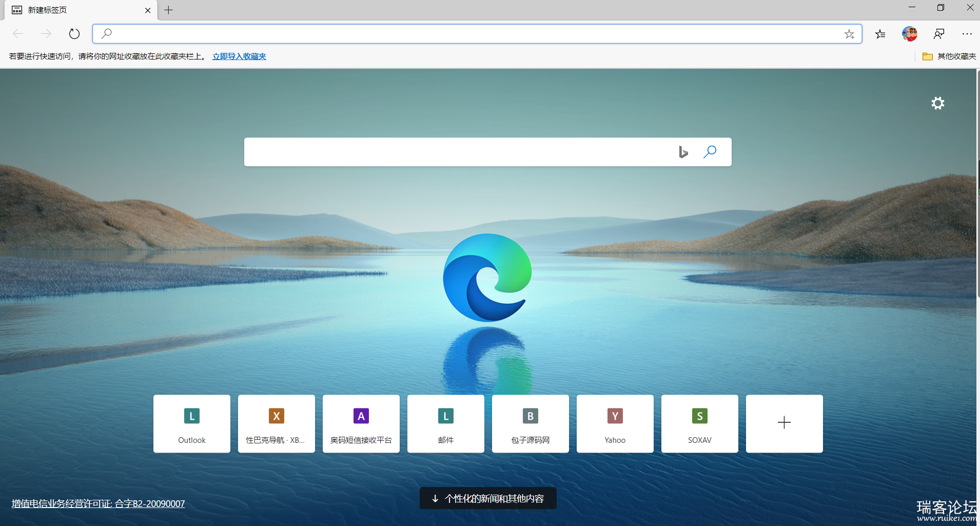
Task: Click the browser forward arrow
Action: pyautogui.click(x=46, y=34)
